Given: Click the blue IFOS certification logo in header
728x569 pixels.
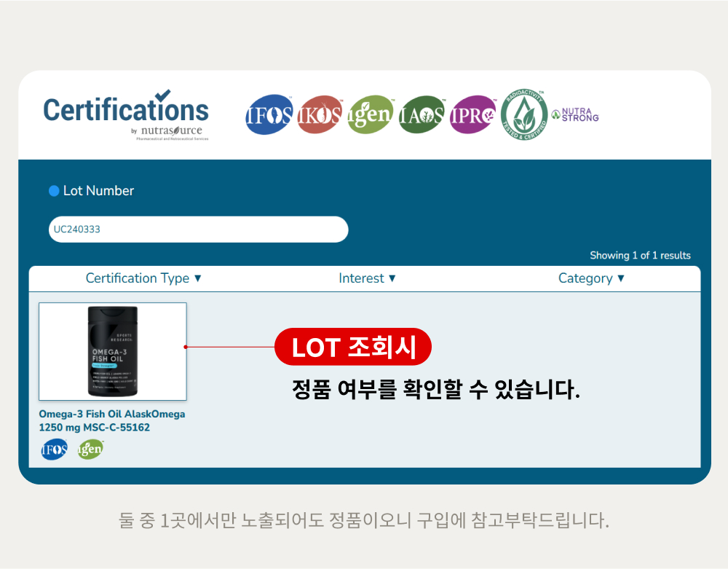Looking at the screenshot, I should [x=269, y=114].
